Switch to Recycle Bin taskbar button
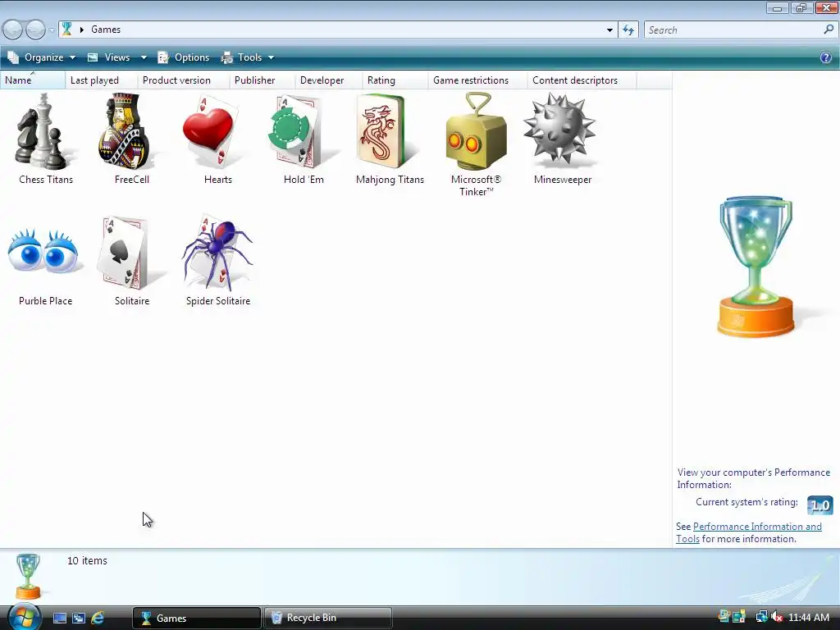 tap(328, 618)
